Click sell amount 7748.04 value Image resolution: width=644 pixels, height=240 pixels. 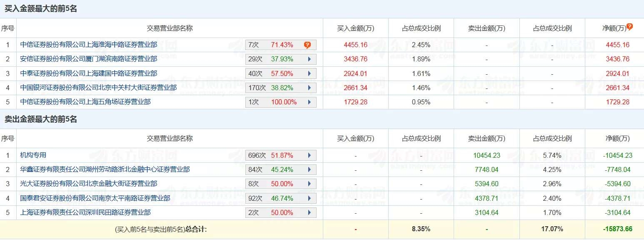tap(487, 169)
